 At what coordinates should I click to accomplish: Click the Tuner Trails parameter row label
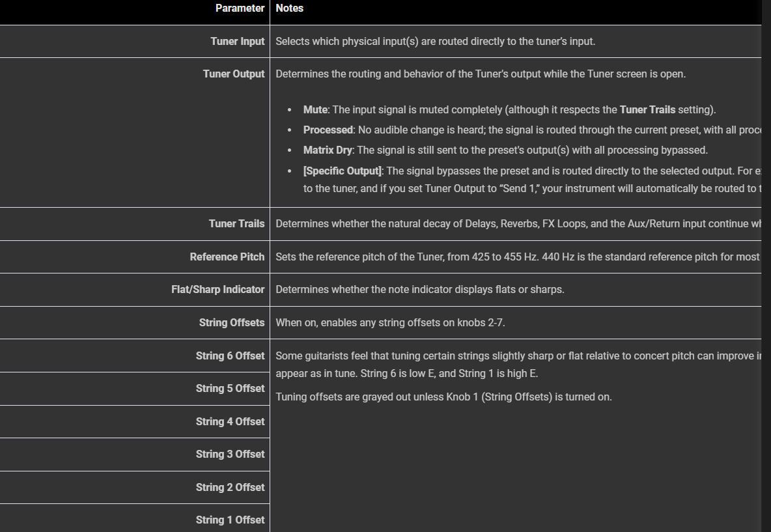coord(236,223)
